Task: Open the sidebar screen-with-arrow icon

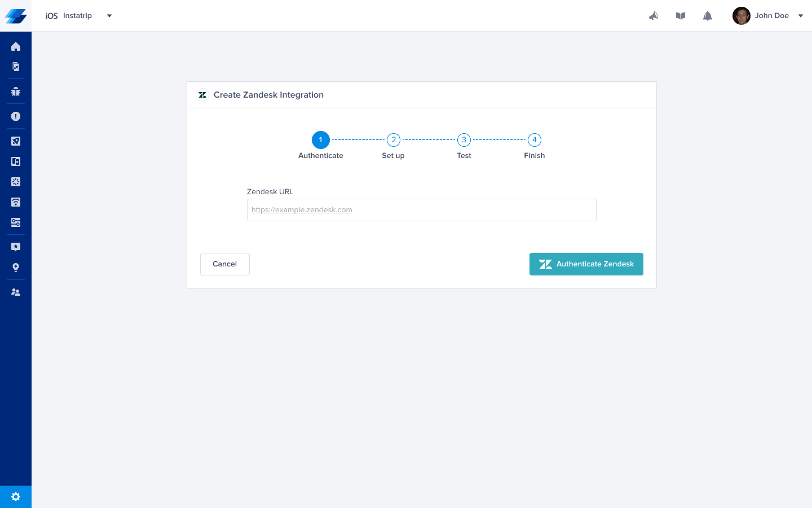Action: tap(16, 161)
